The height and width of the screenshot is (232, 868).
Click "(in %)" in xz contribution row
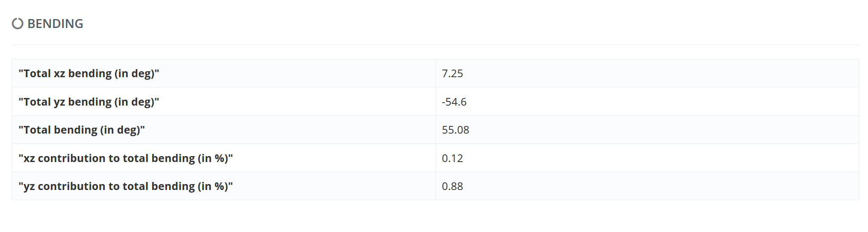coord(213,158)
